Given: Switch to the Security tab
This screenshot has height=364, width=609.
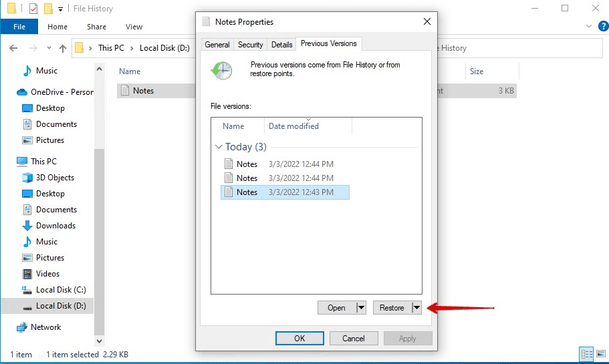Looking at the screenshot, I should click(250, 45).
